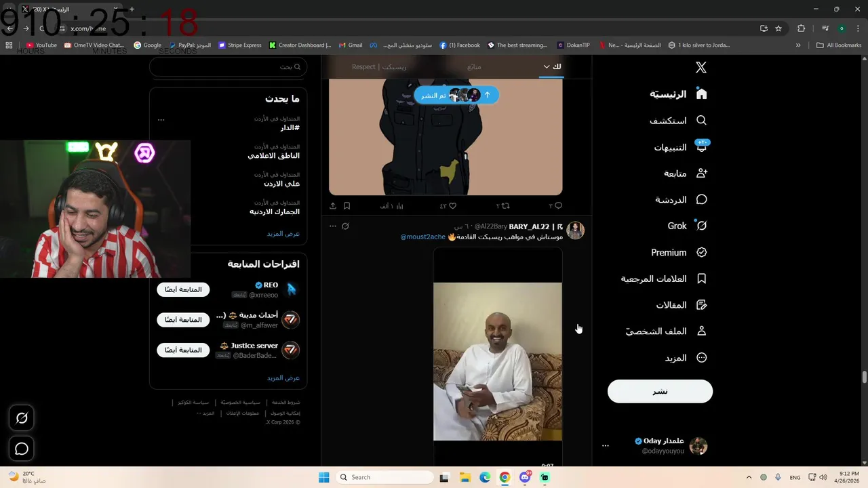
Task: Expand bookmarks overflow chevron
Action: click(798, 45)
